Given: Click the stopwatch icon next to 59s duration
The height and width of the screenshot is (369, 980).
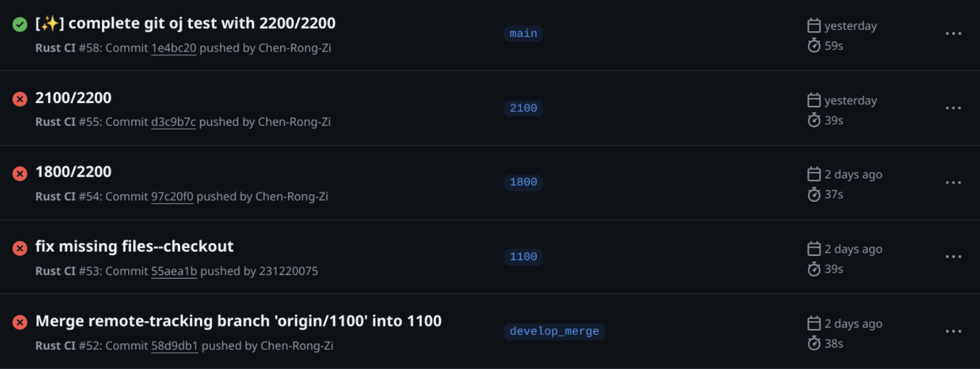Looking at the screenshot, I should pyautogui.click(x=813, y=46).
